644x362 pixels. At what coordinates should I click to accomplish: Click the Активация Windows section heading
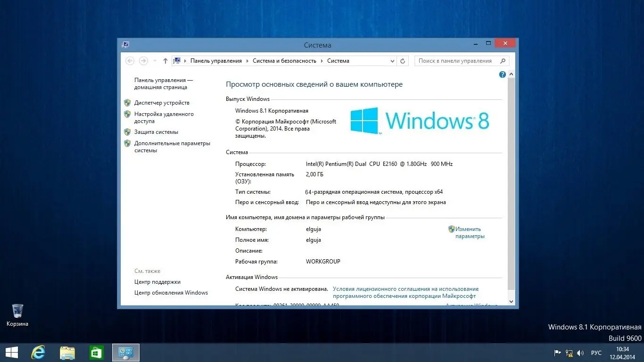(x=252, y=277)
